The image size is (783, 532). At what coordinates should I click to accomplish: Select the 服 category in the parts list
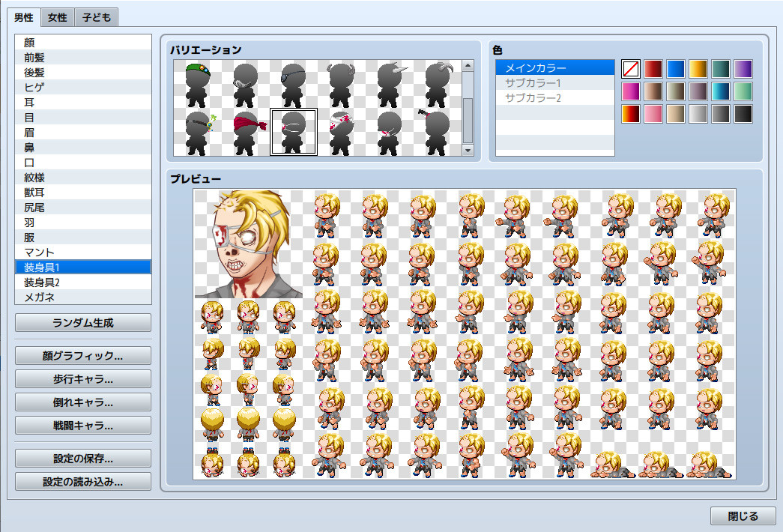point(82,237)
